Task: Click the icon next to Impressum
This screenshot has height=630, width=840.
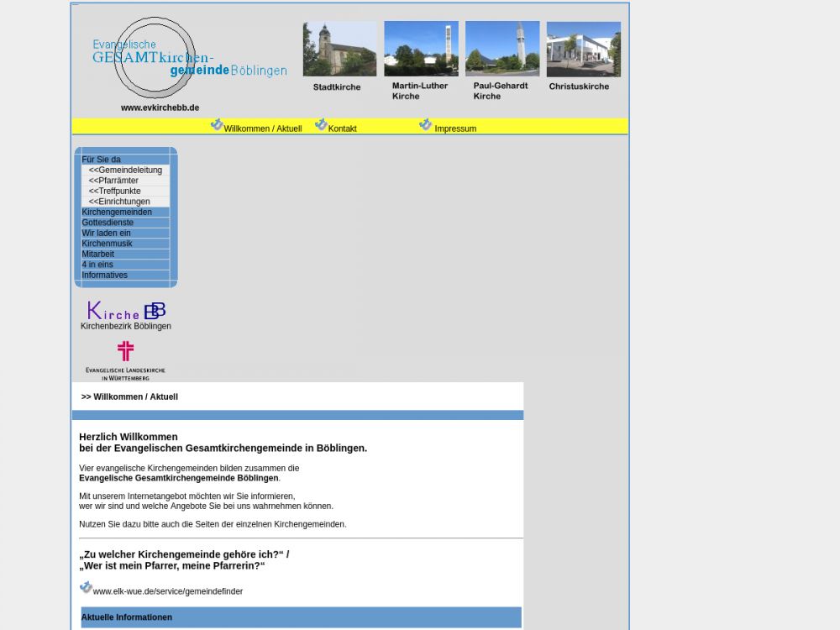Action: point(425,125)
